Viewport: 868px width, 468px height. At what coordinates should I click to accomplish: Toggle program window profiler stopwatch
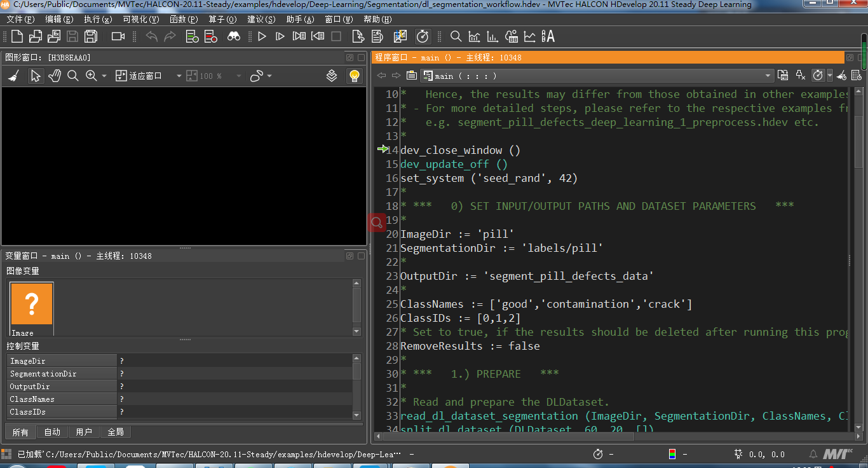click(x=818, y=76)
